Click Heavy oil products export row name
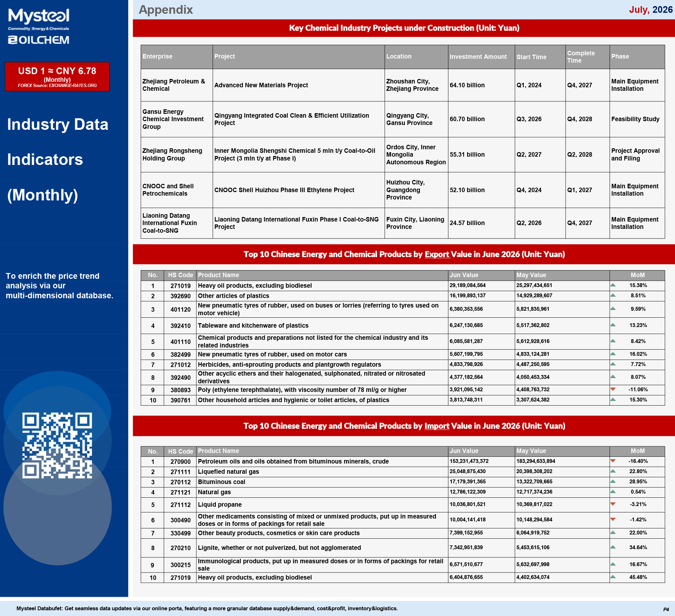 (255, 285)
